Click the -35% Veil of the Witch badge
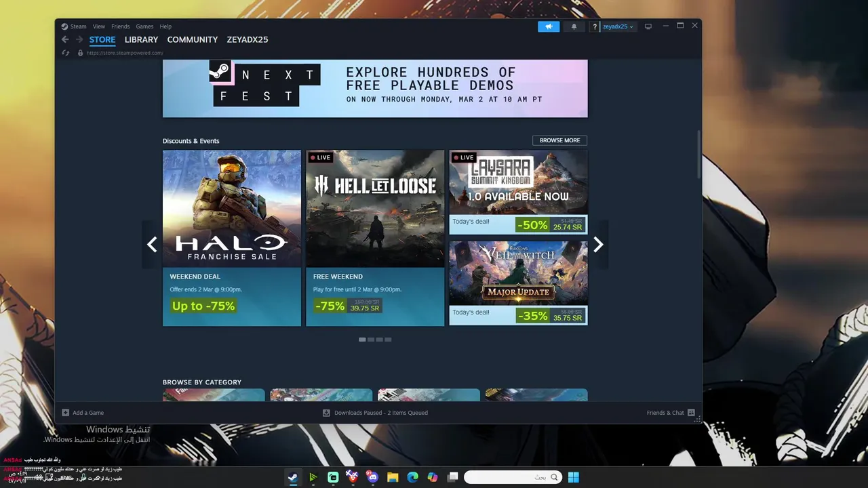868x488 pixels. 532,316
